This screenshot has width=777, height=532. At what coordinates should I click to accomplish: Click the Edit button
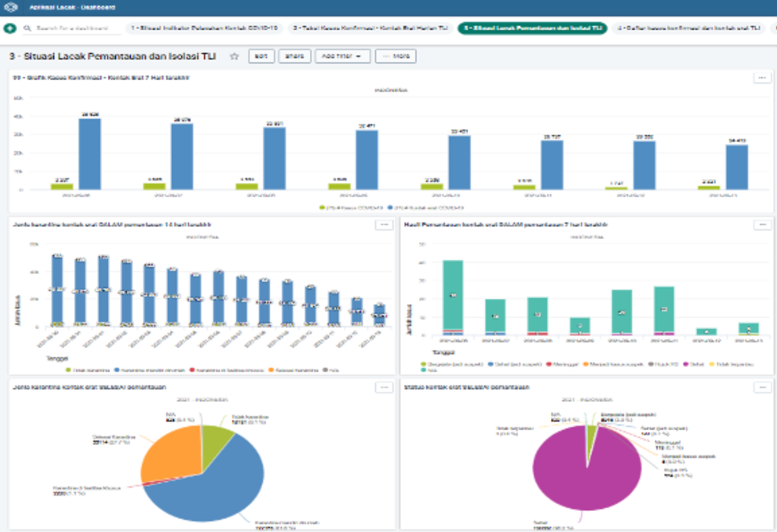click(x=261, y=57)
